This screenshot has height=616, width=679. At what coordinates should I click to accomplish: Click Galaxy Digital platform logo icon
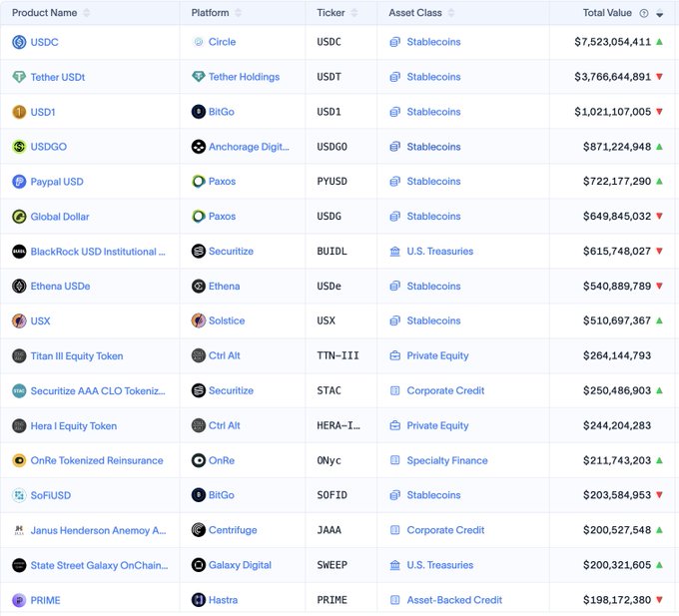[x=199, y=565]
